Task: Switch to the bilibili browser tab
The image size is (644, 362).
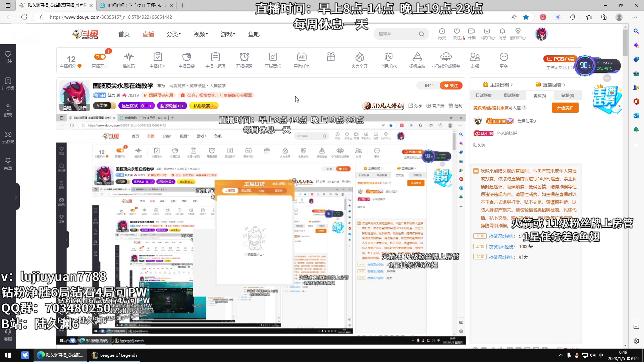Action: 137,5
